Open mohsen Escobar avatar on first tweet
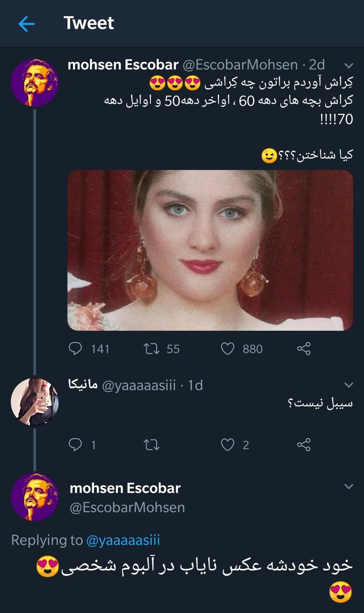The height and width of the screenshot is (613, 364). [35, 82]
